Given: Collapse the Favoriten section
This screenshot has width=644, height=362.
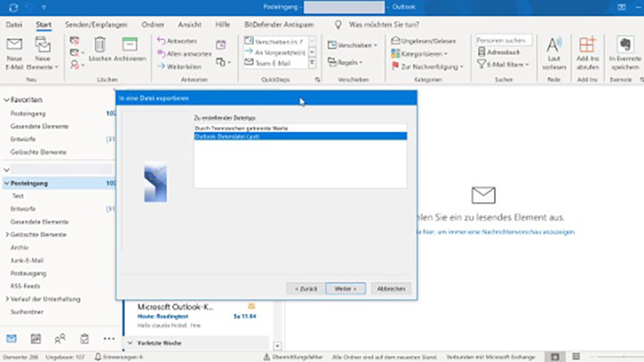Looking at the screenshot, I should 6,98.
